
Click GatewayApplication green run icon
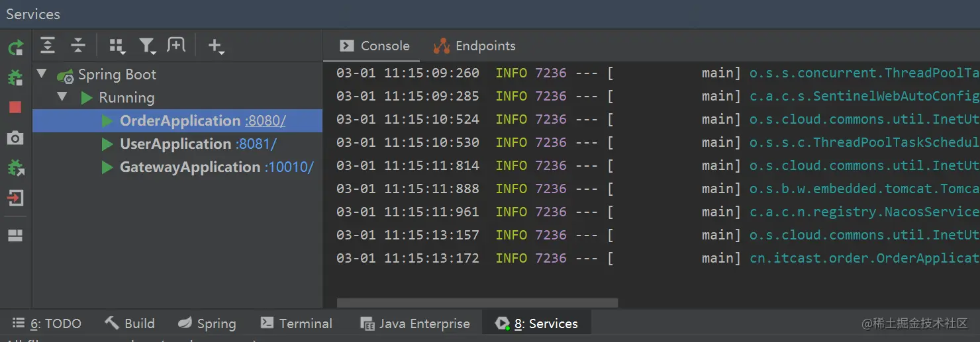(x=107, y=167)
